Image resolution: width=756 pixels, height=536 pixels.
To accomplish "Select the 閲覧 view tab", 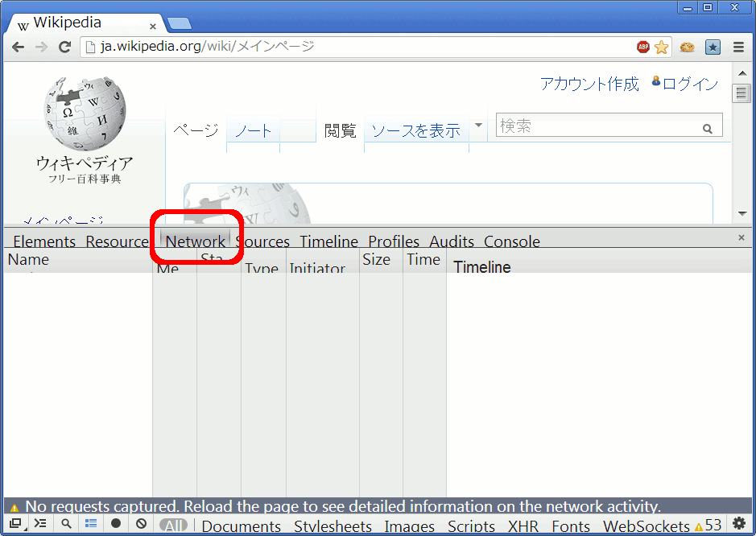I will pyautogui.click(x=340, y=130).
